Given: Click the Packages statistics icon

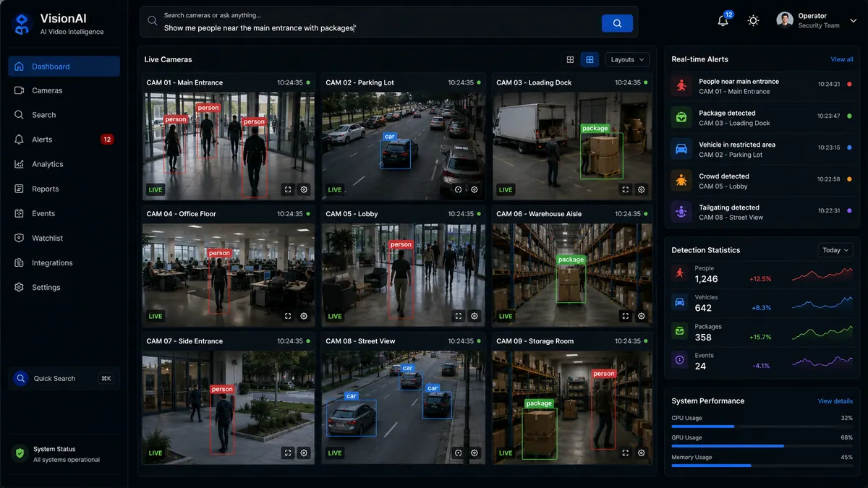Looking at the screenshot, I should (679, 331).
